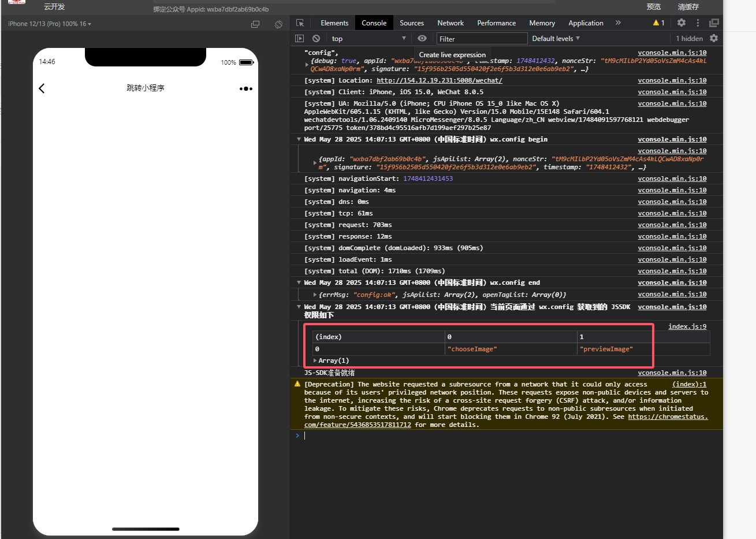This screenshot has height=539, width=756.
Task: Click the "previewImage" table cell
Action: coord(643,349)
